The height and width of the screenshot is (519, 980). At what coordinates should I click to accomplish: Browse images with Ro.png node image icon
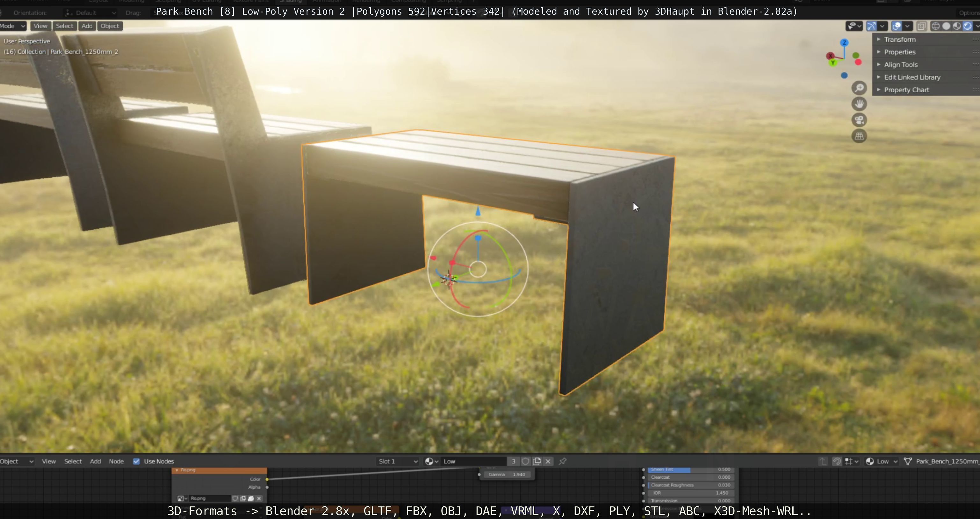183,499
